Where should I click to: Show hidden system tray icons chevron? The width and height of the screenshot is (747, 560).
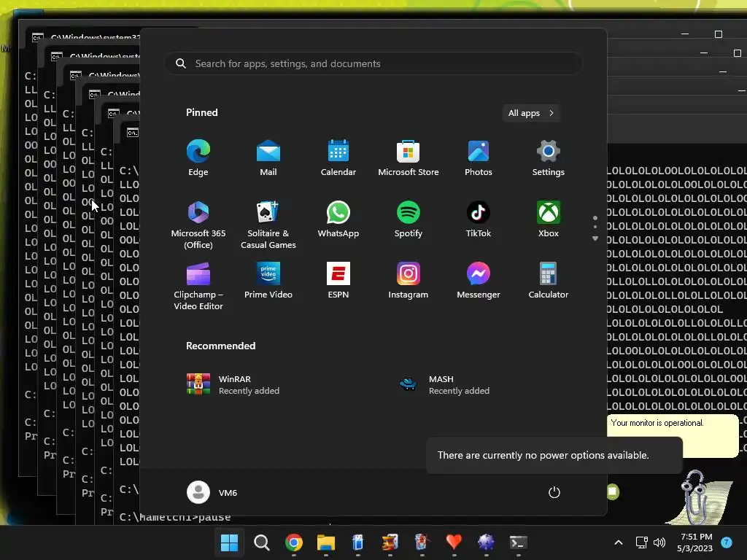click(x=619, y=542)
